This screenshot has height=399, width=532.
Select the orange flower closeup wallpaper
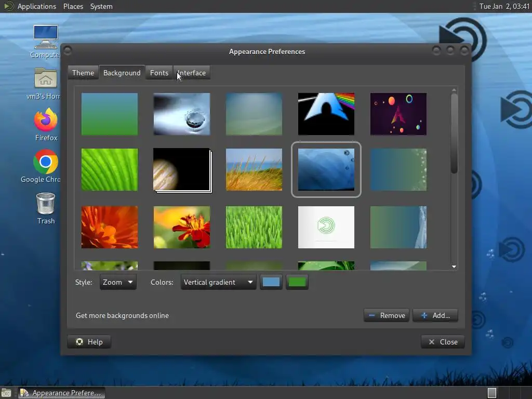tap(110, 228)
